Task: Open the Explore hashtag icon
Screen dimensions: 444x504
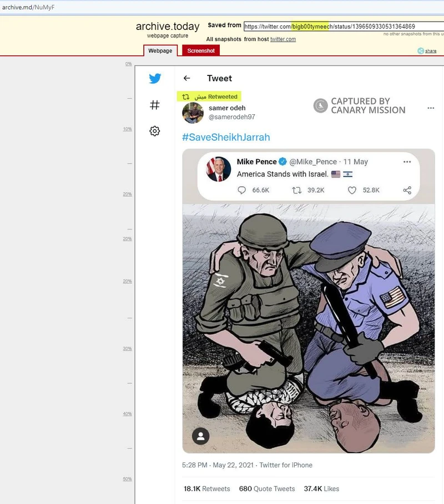Action: [x=155, y=105]
